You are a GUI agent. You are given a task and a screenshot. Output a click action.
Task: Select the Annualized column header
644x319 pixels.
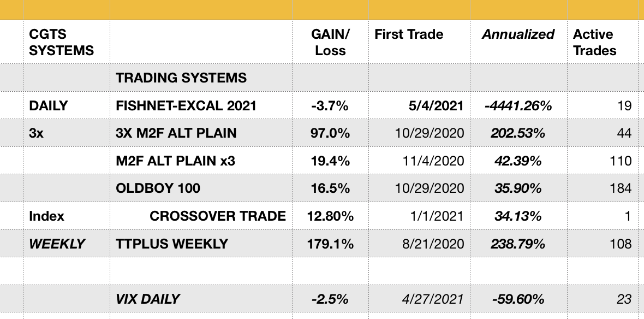click(x=518, y=34)
